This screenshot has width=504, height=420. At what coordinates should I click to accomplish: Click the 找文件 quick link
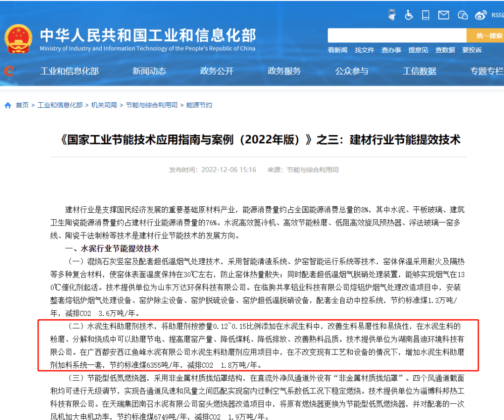pyautogui.click(x=364, y=50)
